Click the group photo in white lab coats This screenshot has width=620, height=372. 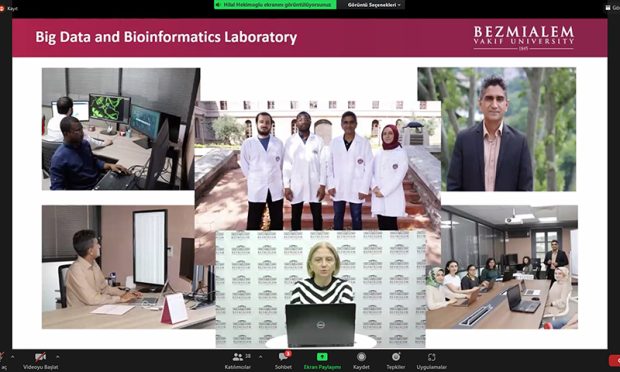tap(318, 165)
